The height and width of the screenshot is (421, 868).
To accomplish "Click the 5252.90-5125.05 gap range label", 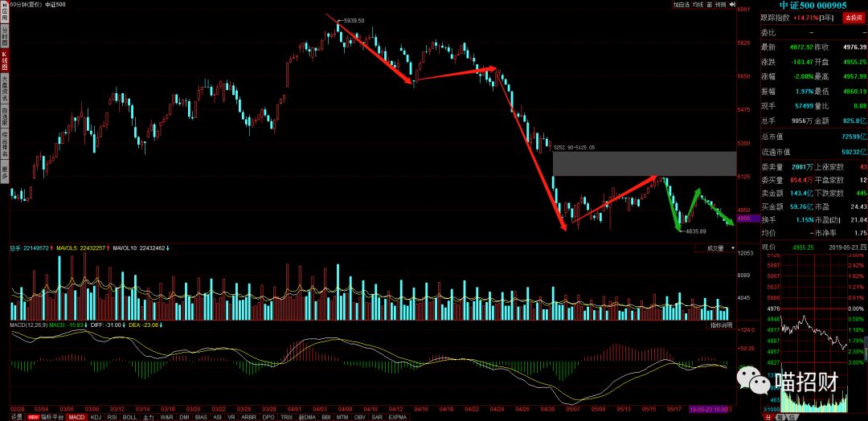I will coord(574,148).
